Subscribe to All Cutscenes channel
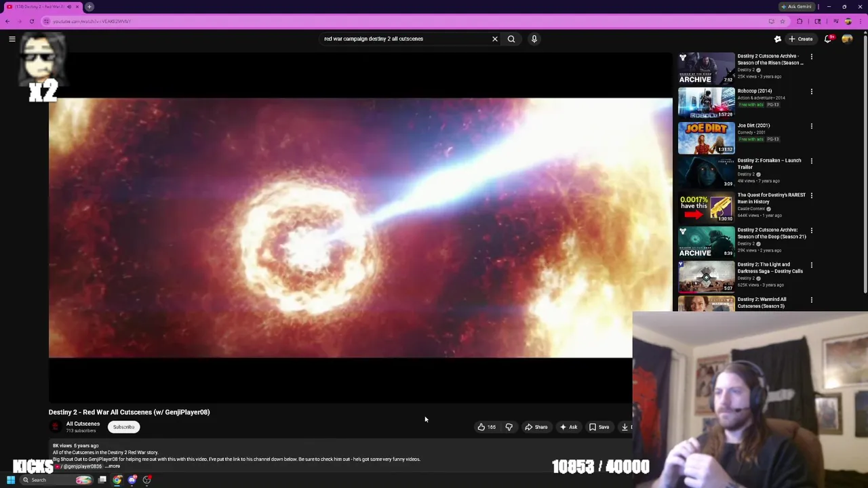Image resolution: width=868 pixels, height=488 pixels. point(123,427)
